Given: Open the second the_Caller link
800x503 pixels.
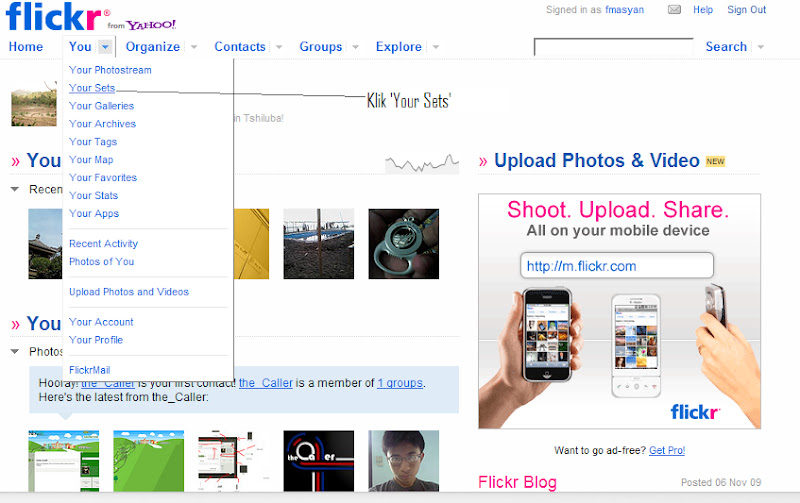Looking at the screenshot, I should click(x=266, y=383).
